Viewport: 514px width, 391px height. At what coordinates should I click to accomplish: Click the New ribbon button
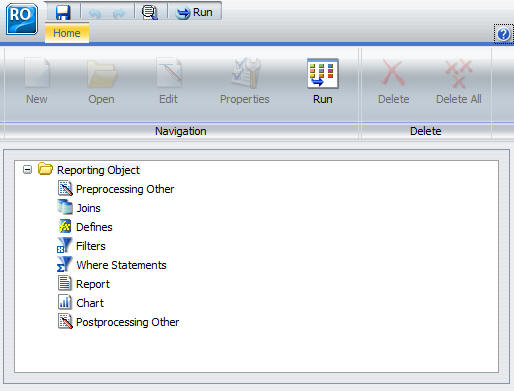pyautogui.click(x=37, y=81)
